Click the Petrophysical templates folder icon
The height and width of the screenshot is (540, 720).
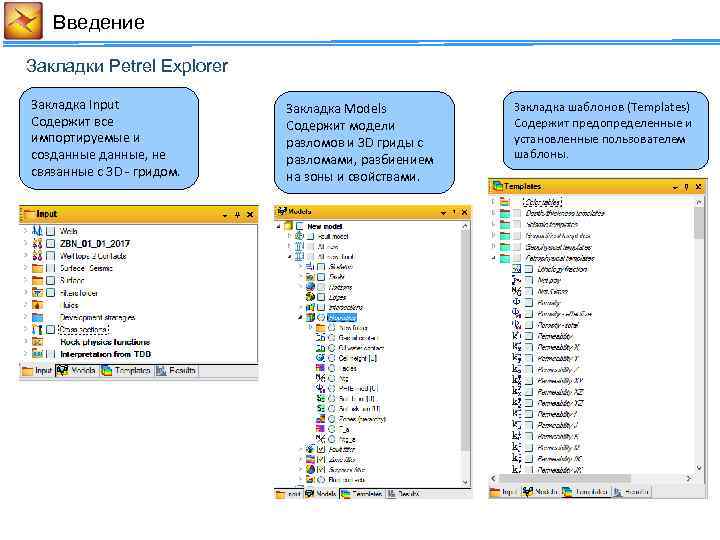505,258
